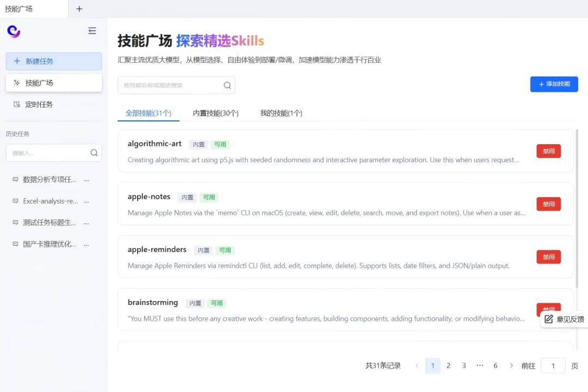
Task: Open 定时任务 via its clock icon
Action: coord(17,104)
